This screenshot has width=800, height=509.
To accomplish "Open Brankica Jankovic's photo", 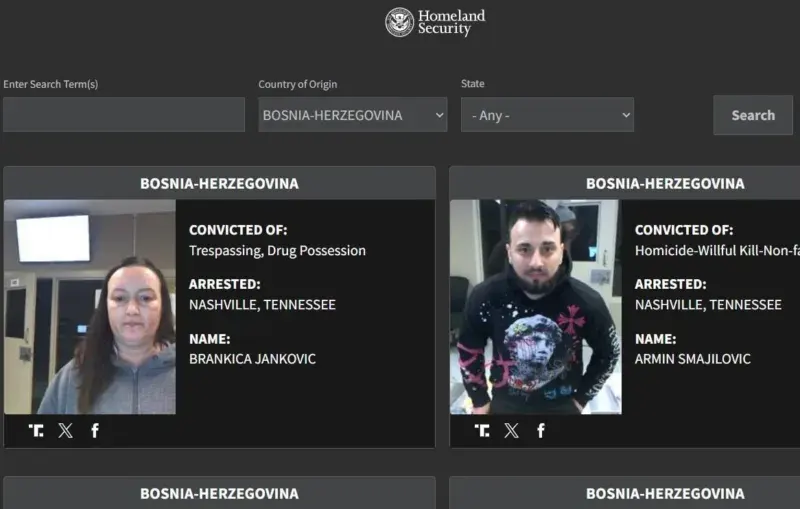I will click(90, 307).
